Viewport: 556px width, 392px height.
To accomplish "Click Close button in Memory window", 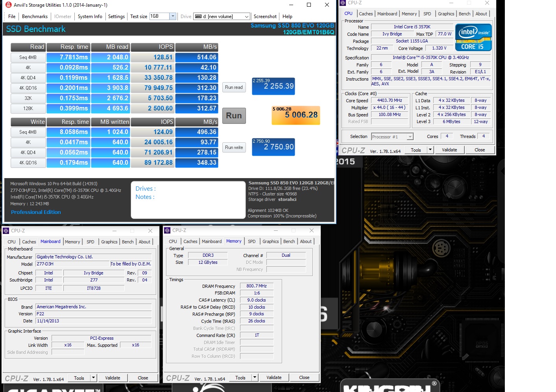I will (x=304, y=377).
